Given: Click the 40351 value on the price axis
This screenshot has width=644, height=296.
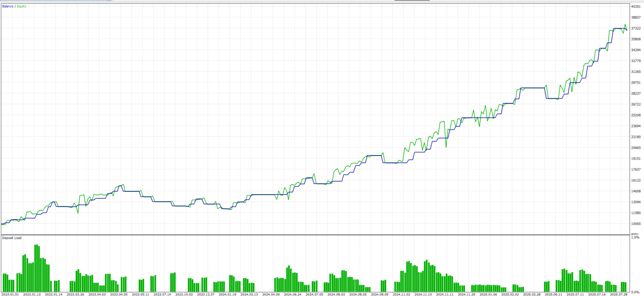Looking at the screenshot, I should (636, 6).
